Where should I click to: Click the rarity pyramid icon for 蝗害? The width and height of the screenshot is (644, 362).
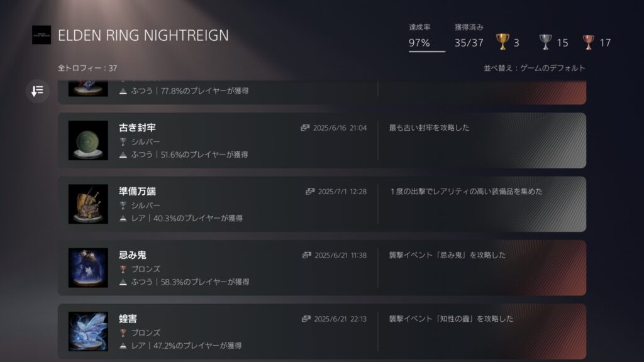123,346
